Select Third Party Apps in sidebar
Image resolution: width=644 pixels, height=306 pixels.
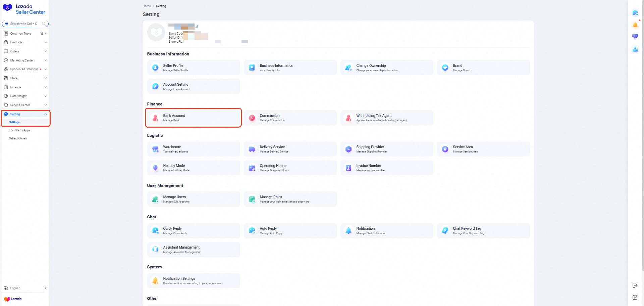click(19, 130)
